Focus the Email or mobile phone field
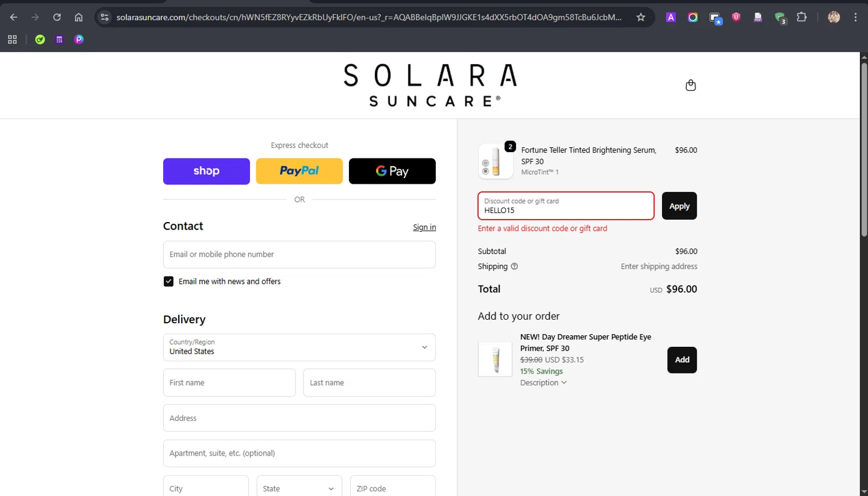Screen dimensions: 868x496 (x=299, y=254)
